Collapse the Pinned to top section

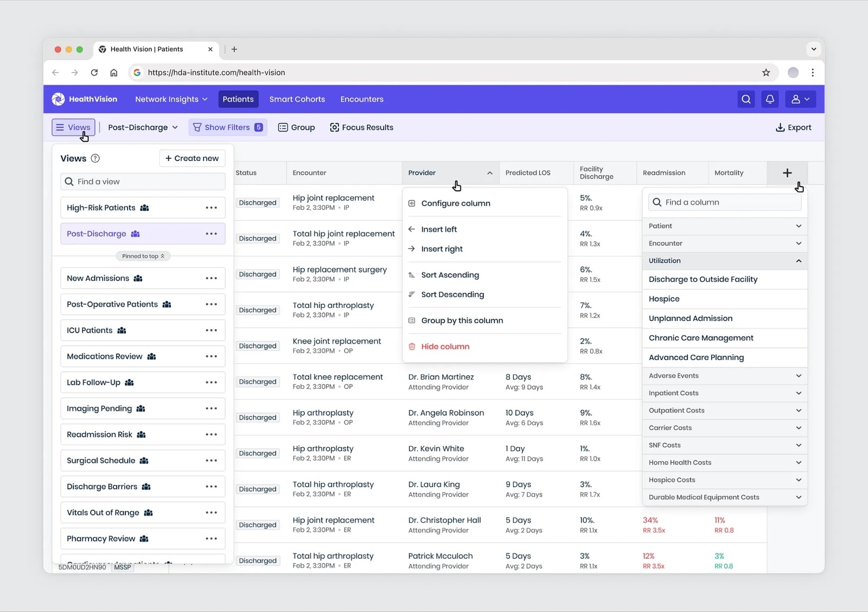point(143,256)
